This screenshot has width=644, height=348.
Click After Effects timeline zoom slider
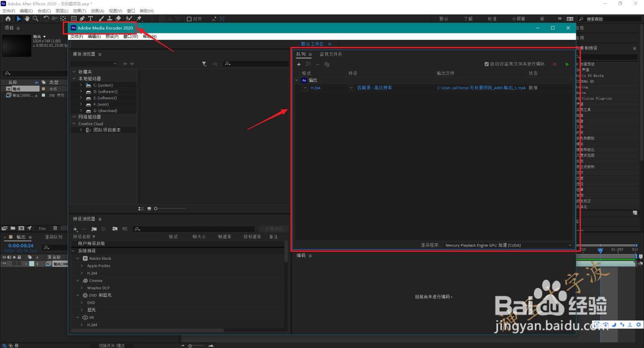coord(197,346)
